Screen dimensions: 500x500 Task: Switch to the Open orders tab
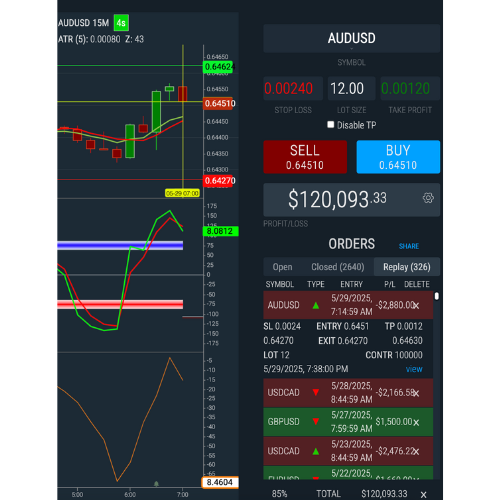point(282,267)
